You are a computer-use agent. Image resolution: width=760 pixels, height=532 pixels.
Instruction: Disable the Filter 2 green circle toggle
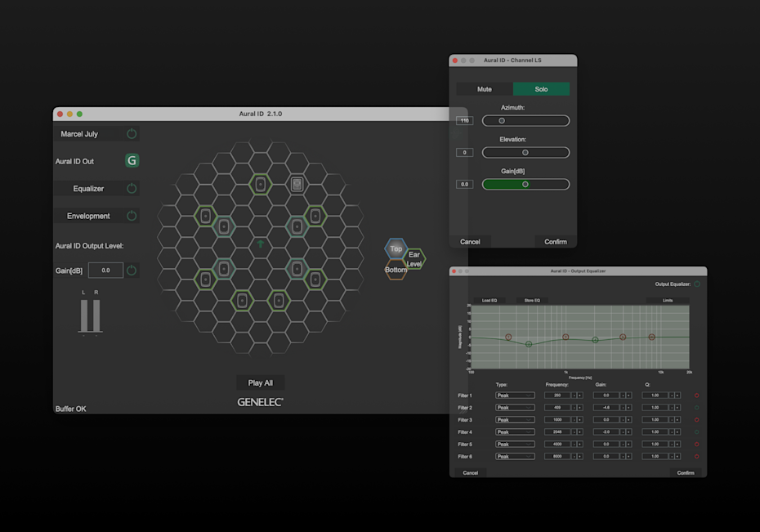(696, 408)
